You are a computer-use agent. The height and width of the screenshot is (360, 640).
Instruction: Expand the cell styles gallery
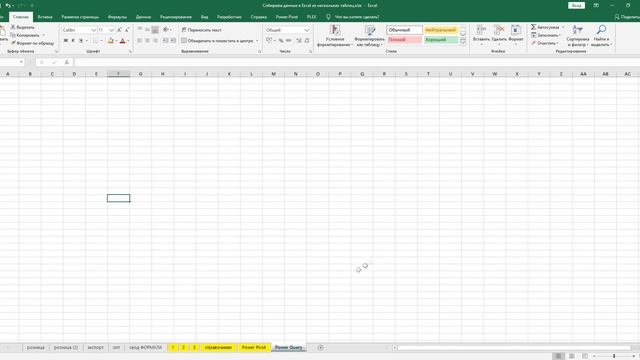coord(463,42)
